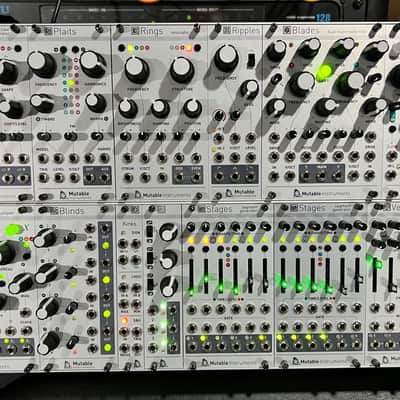Push second segment button on right Stages
Screen dimensions: 400x400
(x=298, y=248)
